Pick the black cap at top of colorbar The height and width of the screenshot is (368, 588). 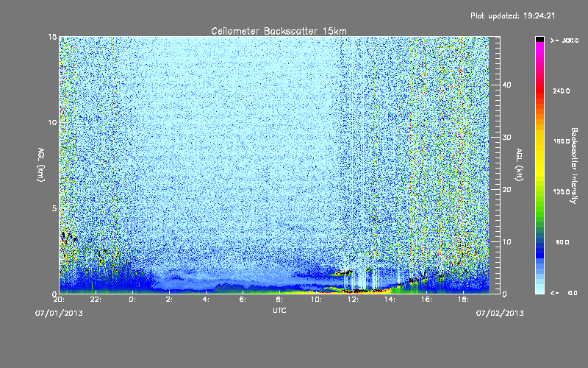(539, 39)
